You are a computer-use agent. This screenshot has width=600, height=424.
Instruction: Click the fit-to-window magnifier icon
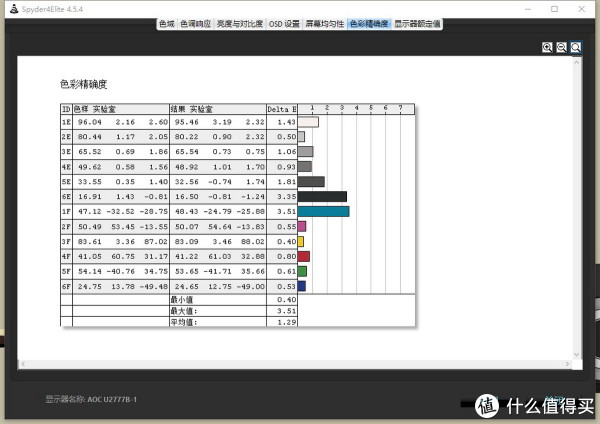(x=576, y=47)
